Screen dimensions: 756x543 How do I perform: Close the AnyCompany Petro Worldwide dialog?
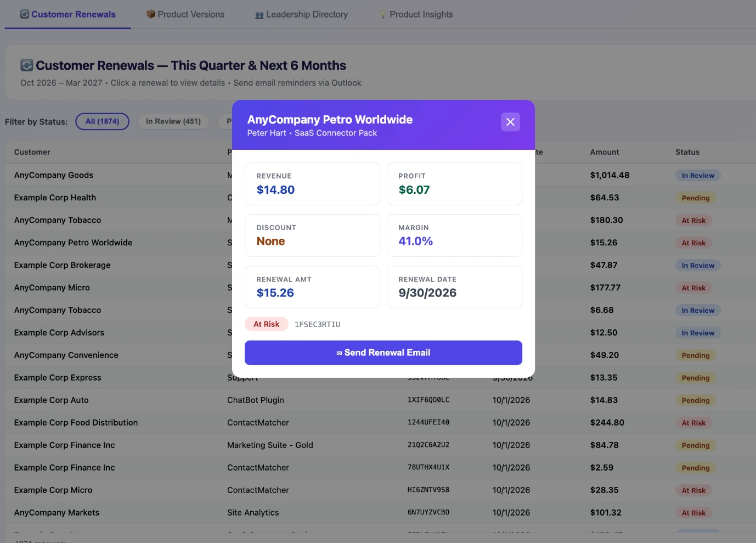[510, 122]
